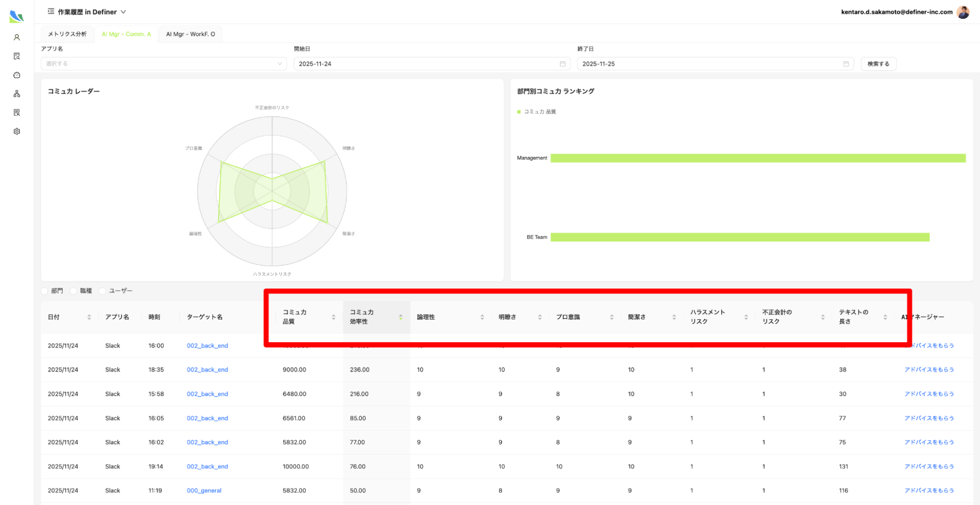
Task: Expand the 作業履歴 in Definer dropdown chevron
Action: pos(124,12)
